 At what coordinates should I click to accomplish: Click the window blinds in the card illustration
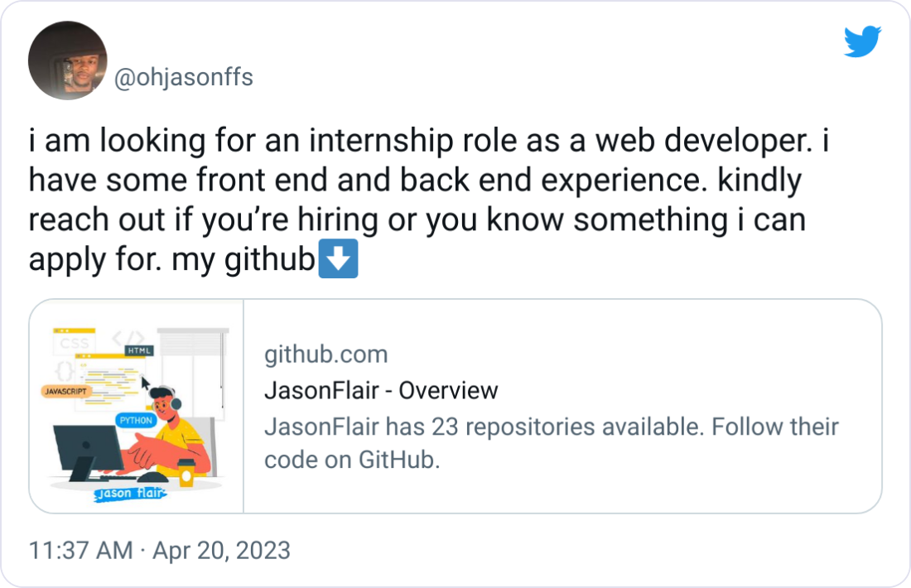191,343
